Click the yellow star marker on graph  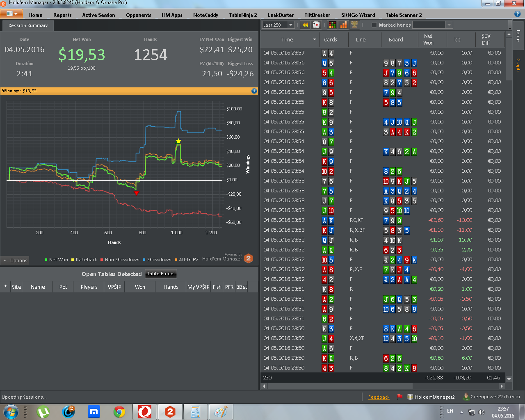pyautogui.click(x=178, y=141)
